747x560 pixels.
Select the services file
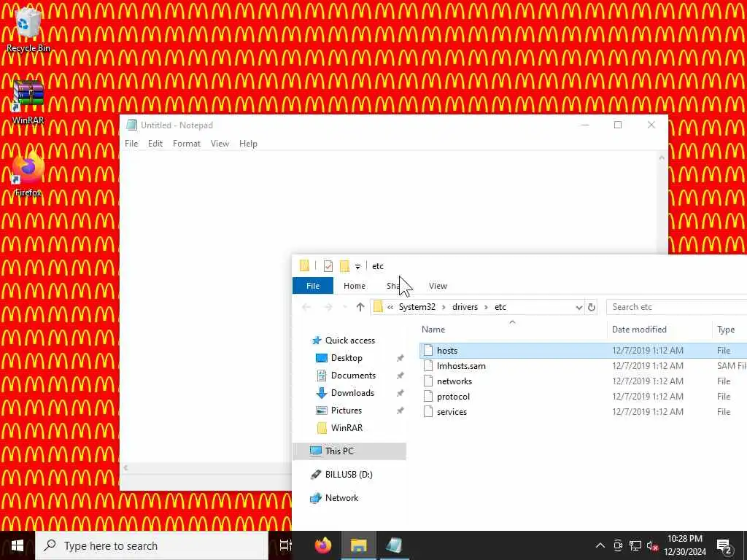coord(583,411)
